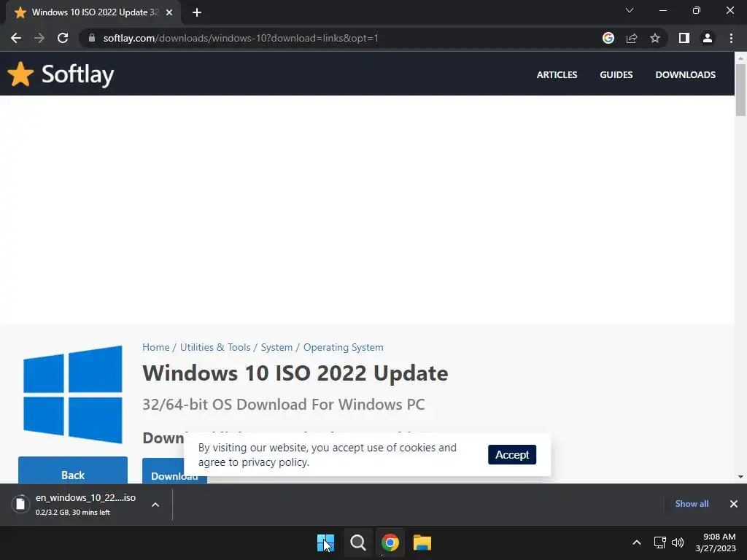Click the heading 'Windows 10 ISO 2022 Update'
Screen dimensions: 747x560
(295, 373)
